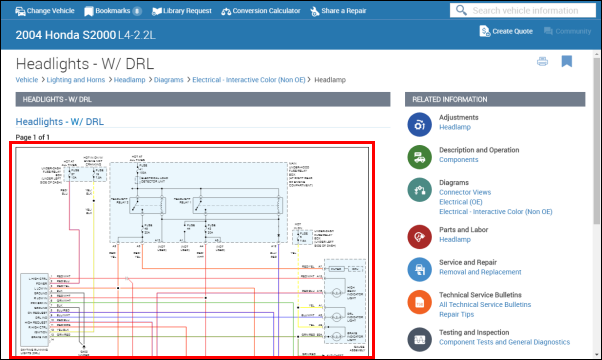
Task: Click the bookmarks count badge
Action: coord(137,11)
